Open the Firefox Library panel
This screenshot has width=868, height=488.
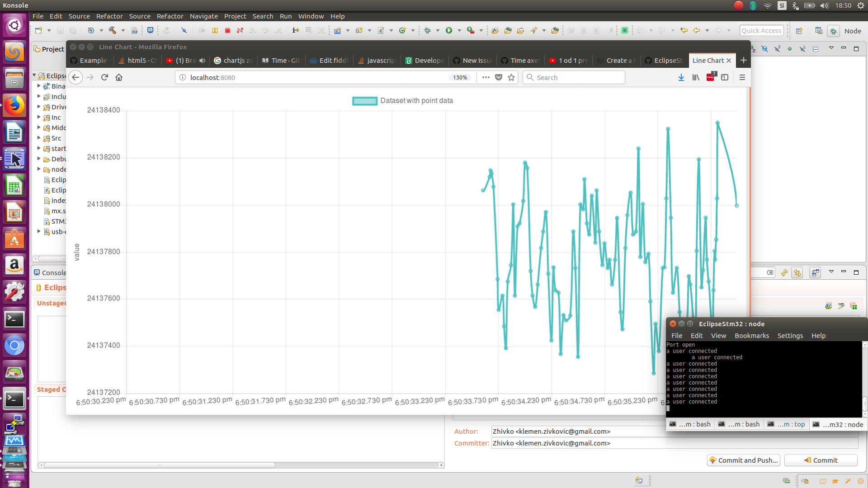pyautogui.click(x=696, y=77)
